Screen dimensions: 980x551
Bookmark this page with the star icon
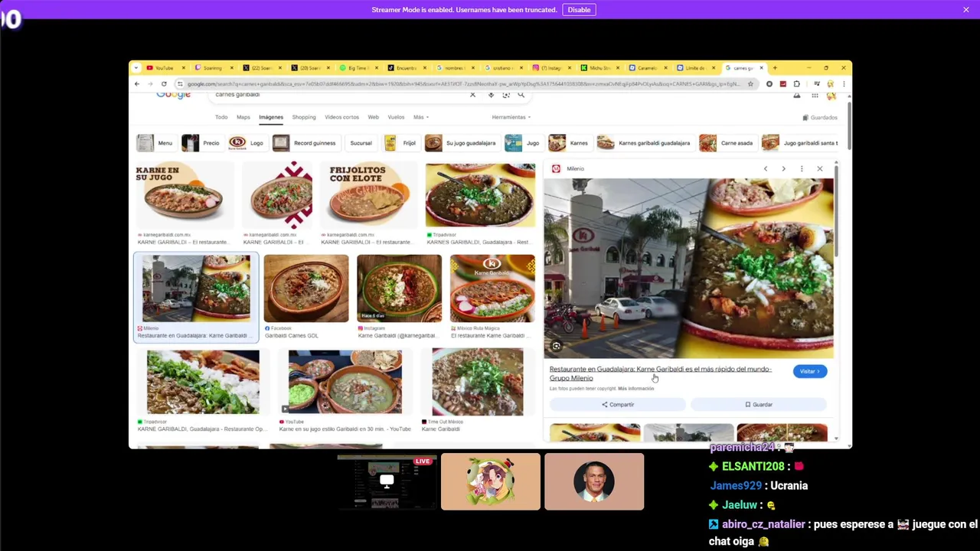click(750, 83)
